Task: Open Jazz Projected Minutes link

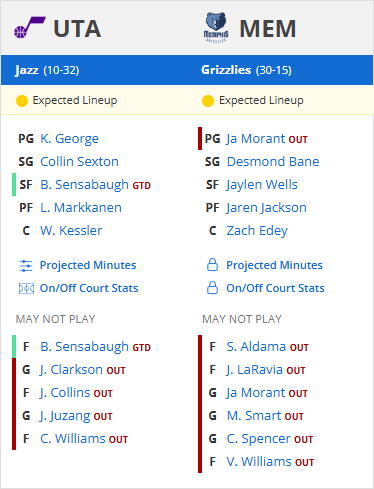Action: 88,265
